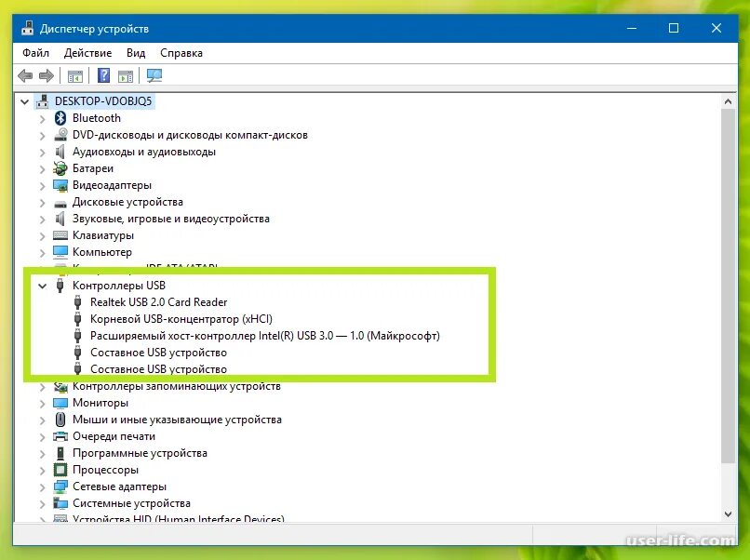Expand the Клавиатуры category
This screenshot has width=750, height=560.
(43, 236)
